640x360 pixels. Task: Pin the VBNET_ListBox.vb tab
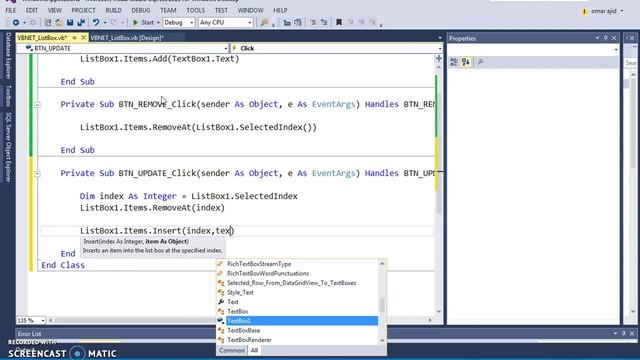click(x=74, y=38)
